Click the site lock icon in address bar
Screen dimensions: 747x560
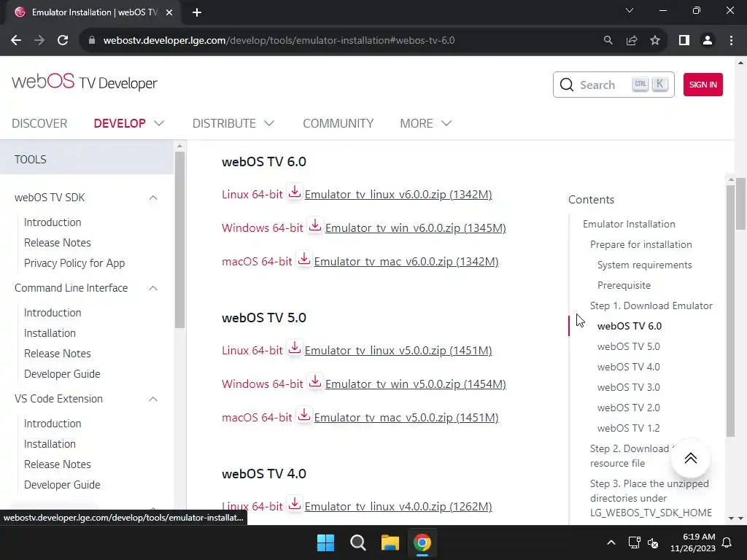[x=92, y=41]
